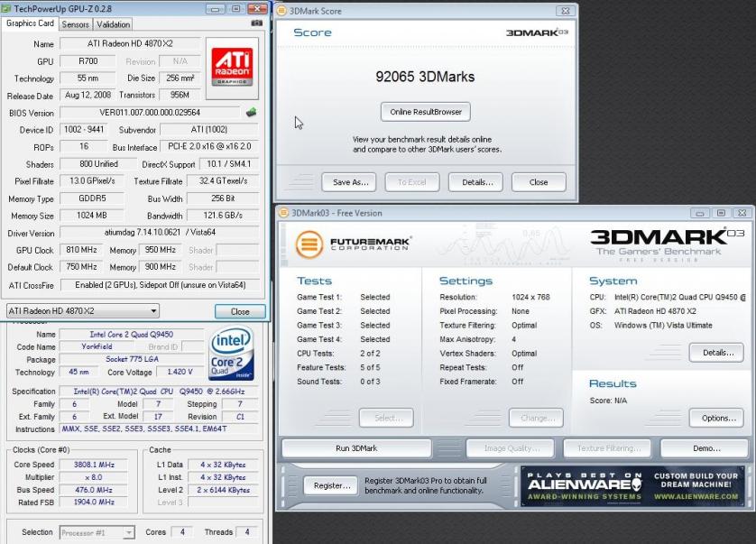Click the Bandwidth field 121.6 GB/s

223,216
